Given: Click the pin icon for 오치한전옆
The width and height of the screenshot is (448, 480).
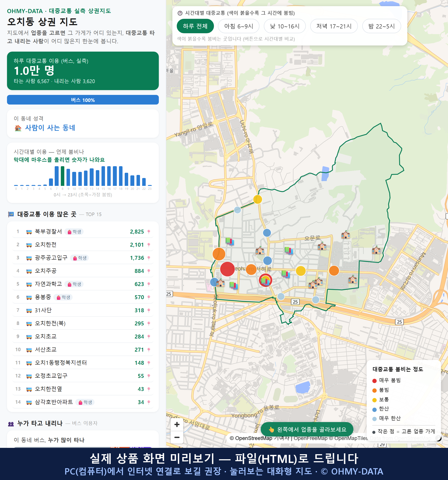Looking at the screenshot, I should click(149, 389).
